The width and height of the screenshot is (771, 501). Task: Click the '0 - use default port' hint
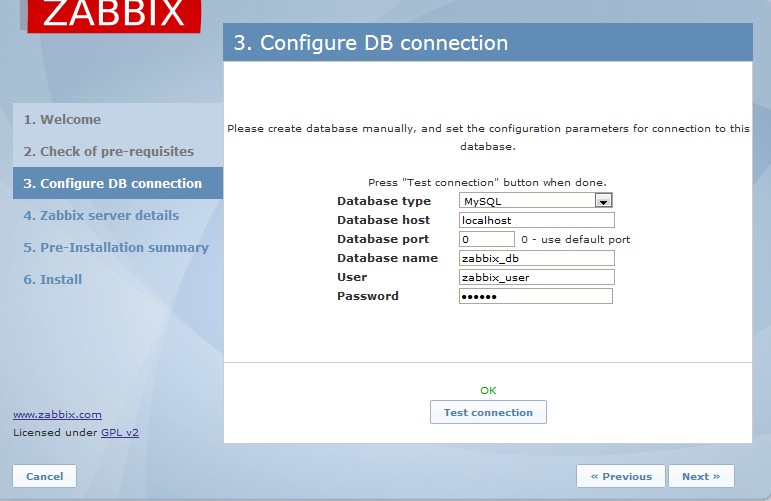tap(575, 239)
